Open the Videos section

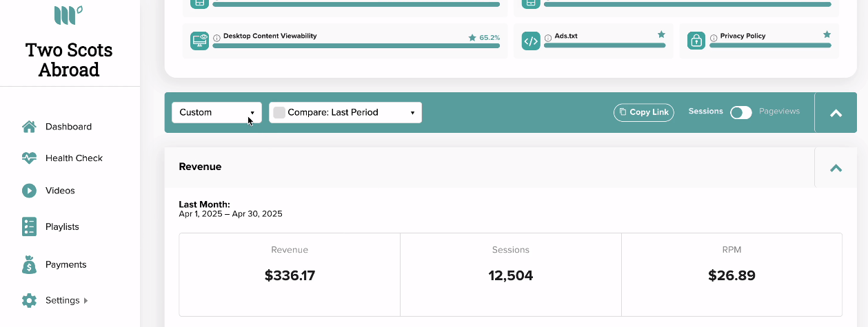(x=60, y=191)
